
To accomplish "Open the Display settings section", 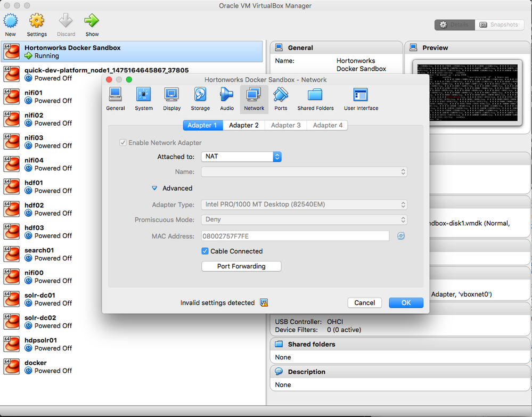I will 171,99.
